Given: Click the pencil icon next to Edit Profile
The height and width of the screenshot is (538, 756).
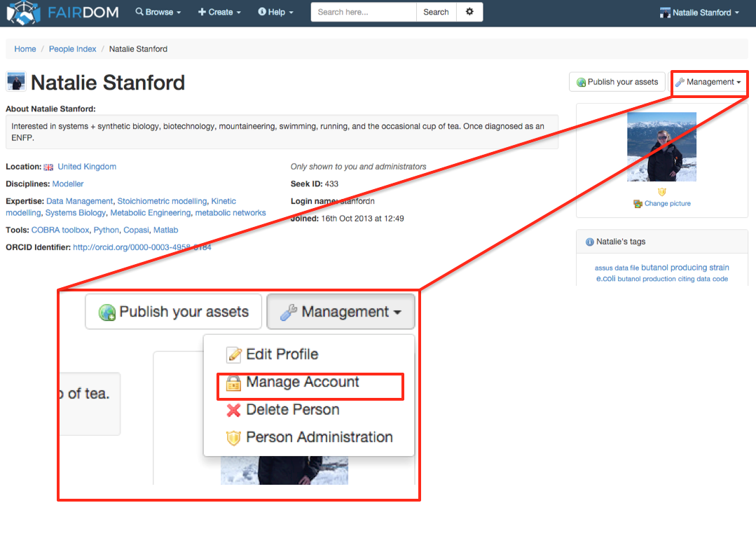Looking at the screenshot, I should point(234,354).
